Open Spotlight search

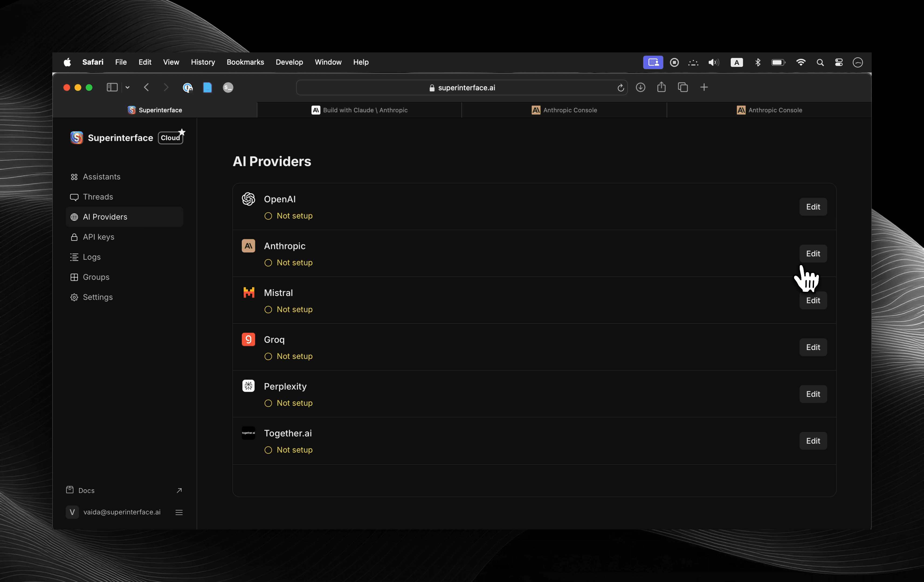click(x=820, y=63)
